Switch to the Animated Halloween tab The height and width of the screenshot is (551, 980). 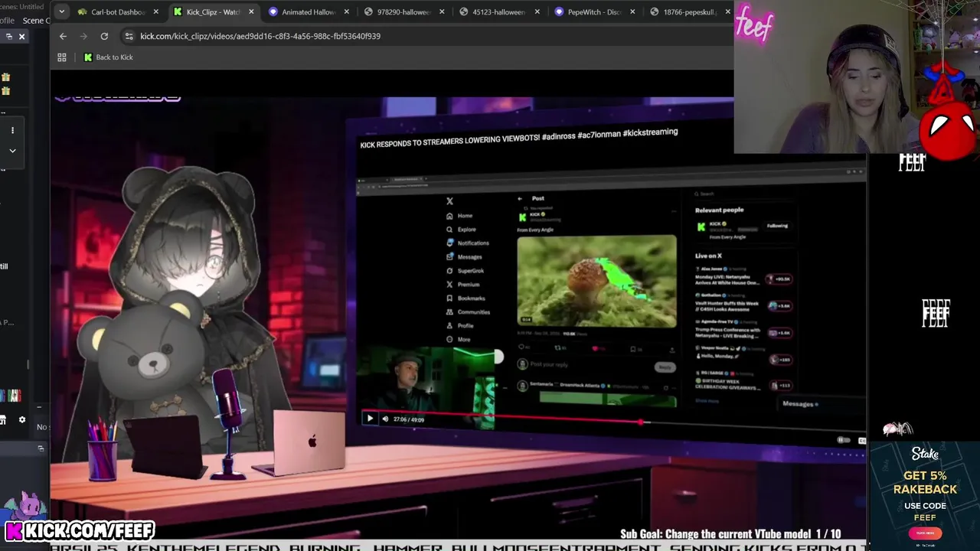(x=308, y=12)
